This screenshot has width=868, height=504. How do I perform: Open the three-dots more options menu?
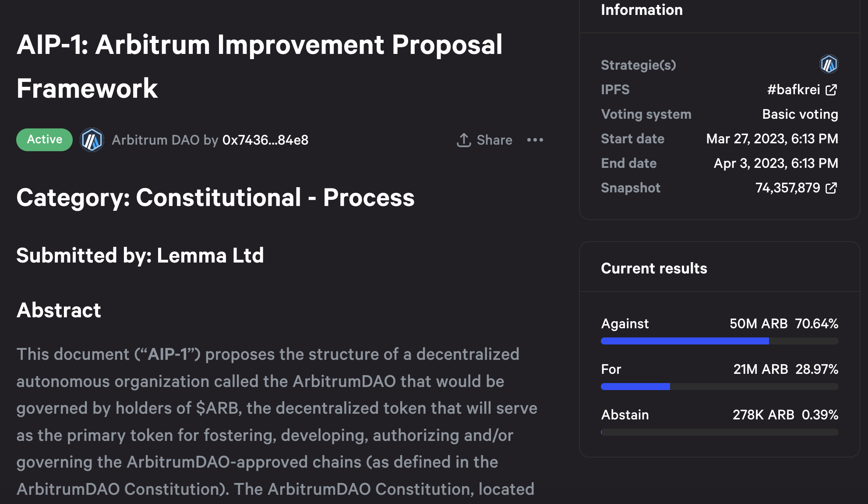click(x=535, y=140)
